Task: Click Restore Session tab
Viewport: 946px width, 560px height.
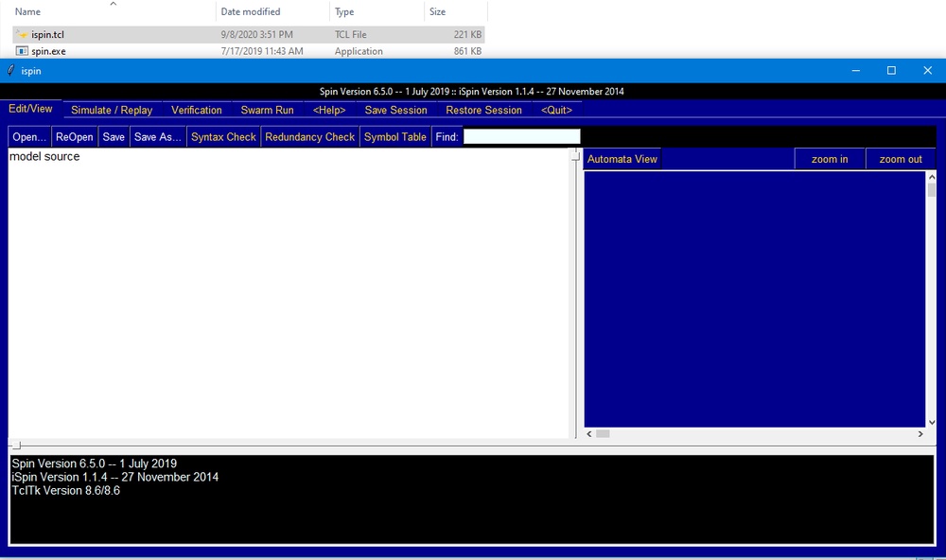Action: 483,110
